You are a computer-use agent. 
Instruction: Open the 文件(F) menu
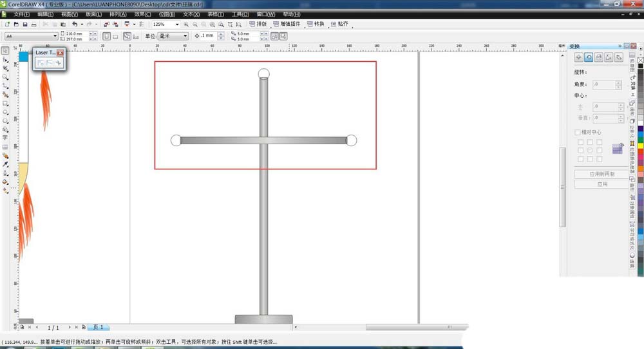click(21, 14)
